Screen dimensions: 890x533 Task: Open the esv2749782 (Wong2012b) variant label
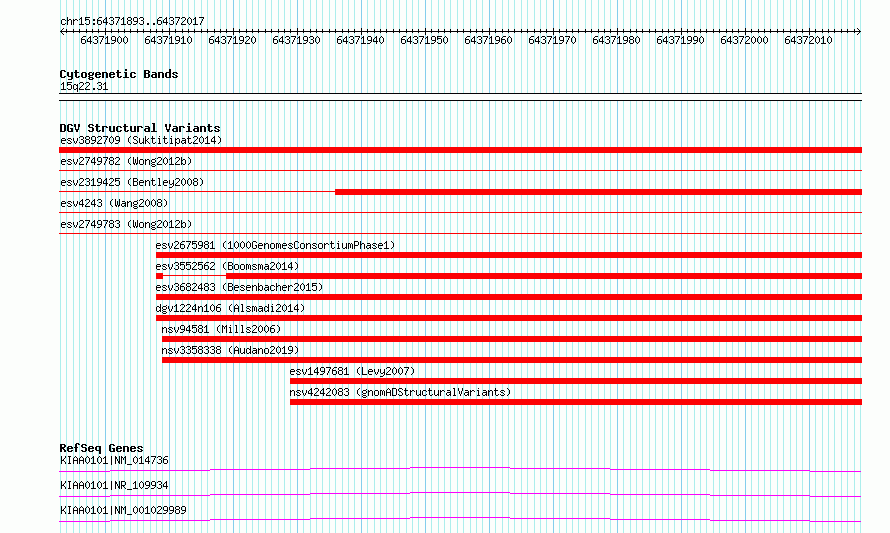[x=126, y=161]
